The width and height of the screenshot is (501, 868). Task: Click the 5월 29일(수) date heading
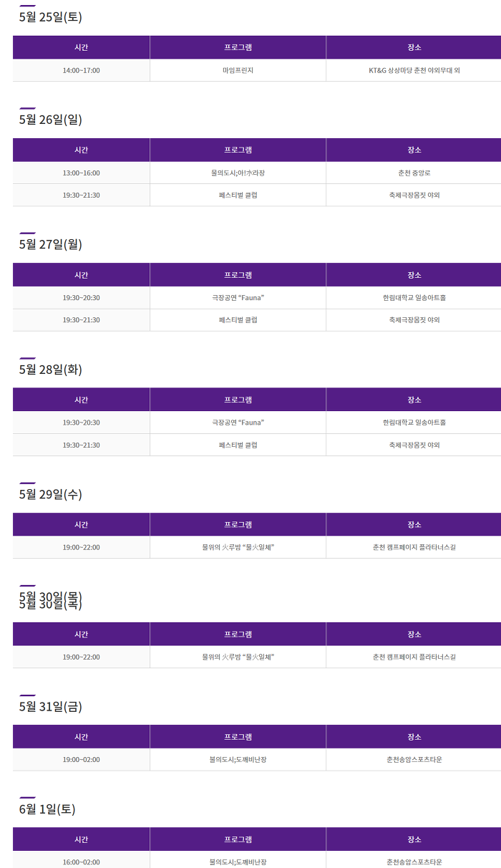pyautogui.click(x=51, y=494)
